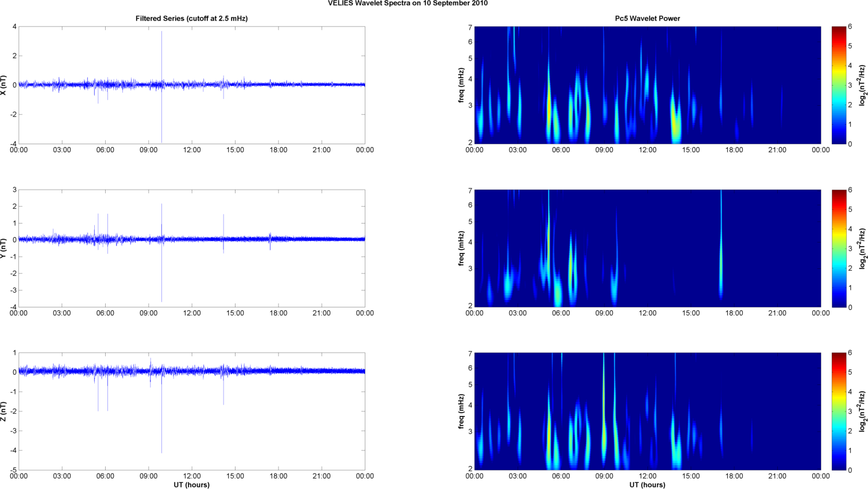Click the 'freq (mHz)' label of top wavelet plot
Viewport: 868px width, 489px height.
[x=461, y=85]
